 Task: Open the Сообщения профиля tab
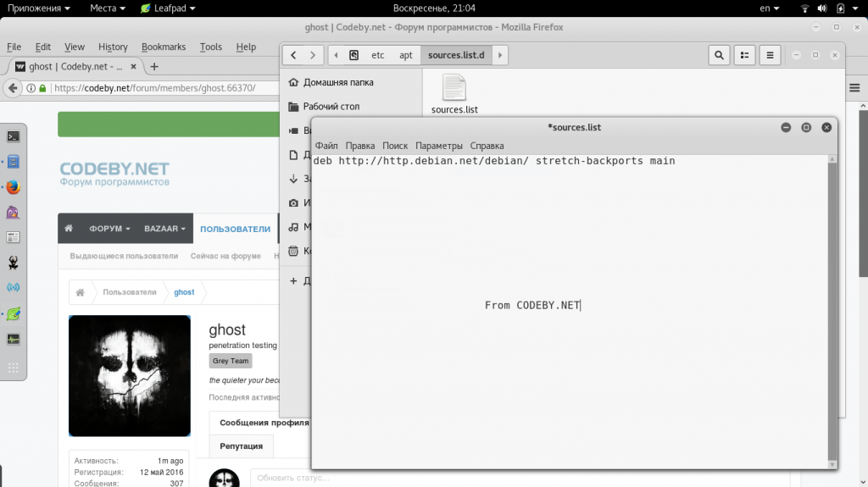(x=264, y=423)
